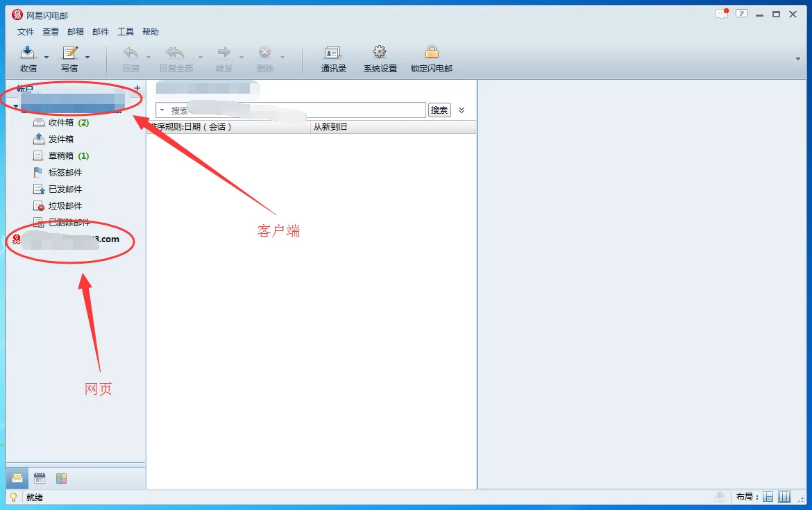This screenshot has height=510, width=812.
Task: Open the 回复全部 dropdown arrow
Action: (x=201, y=57)
